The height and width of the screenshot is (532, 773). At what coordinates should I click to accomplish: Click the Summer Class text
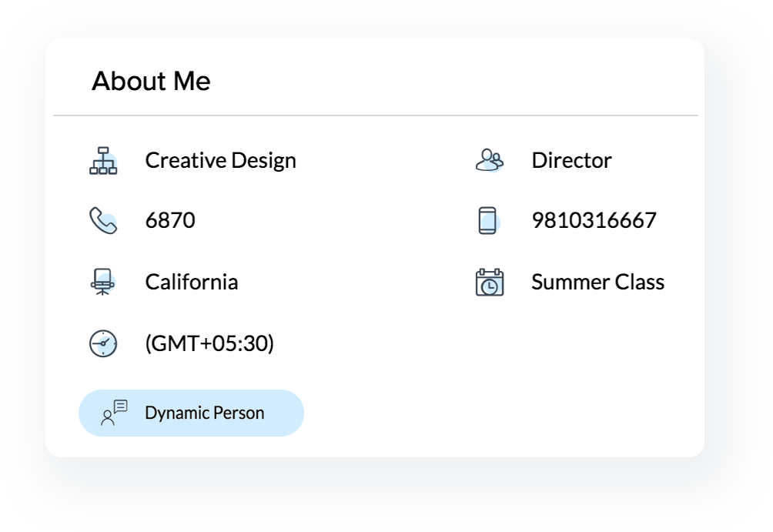[x=597, y=282]
